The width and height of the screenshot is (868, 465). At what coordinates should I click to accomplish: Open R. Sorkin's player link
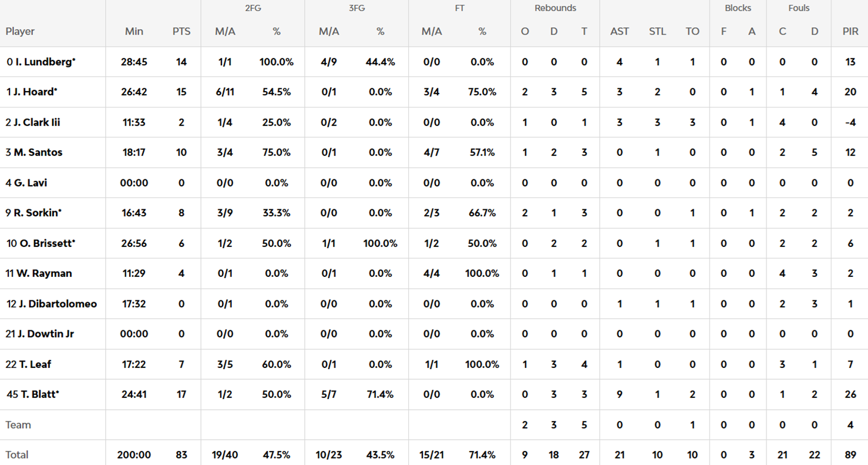pos(36,213)
